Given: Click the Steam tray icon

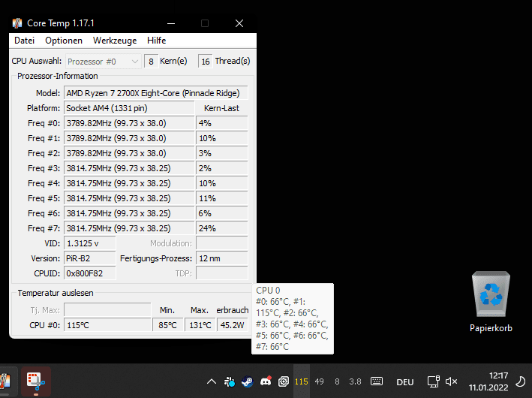Looking at the screenshot, I should (x=248, y=381).
